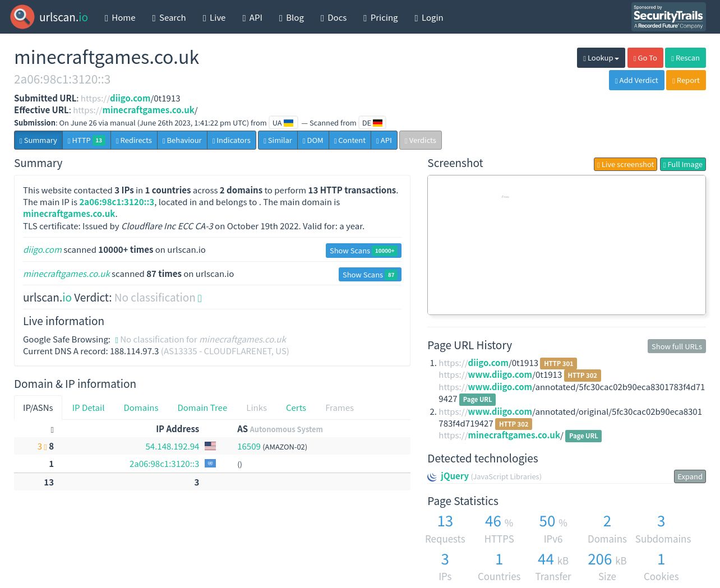Show full URLs in Page URL History
Viewport: 720px width, 588px height.
pyautogui.click(x=677, y=346)
